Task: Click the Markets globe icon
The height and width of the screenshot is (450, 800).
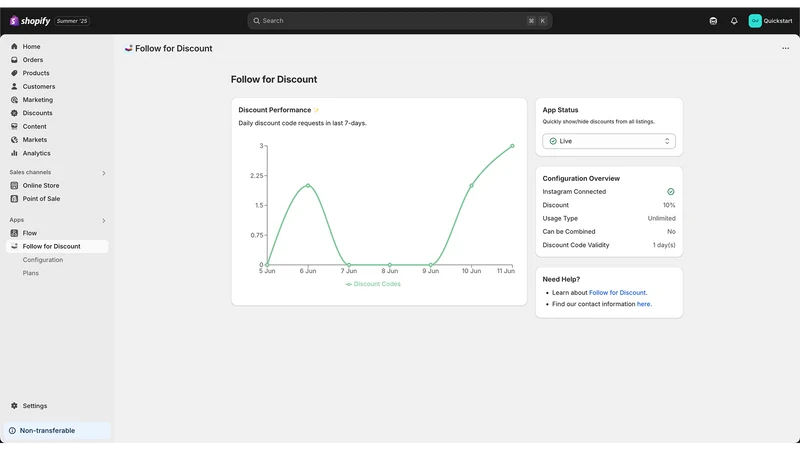Action: 14,139
